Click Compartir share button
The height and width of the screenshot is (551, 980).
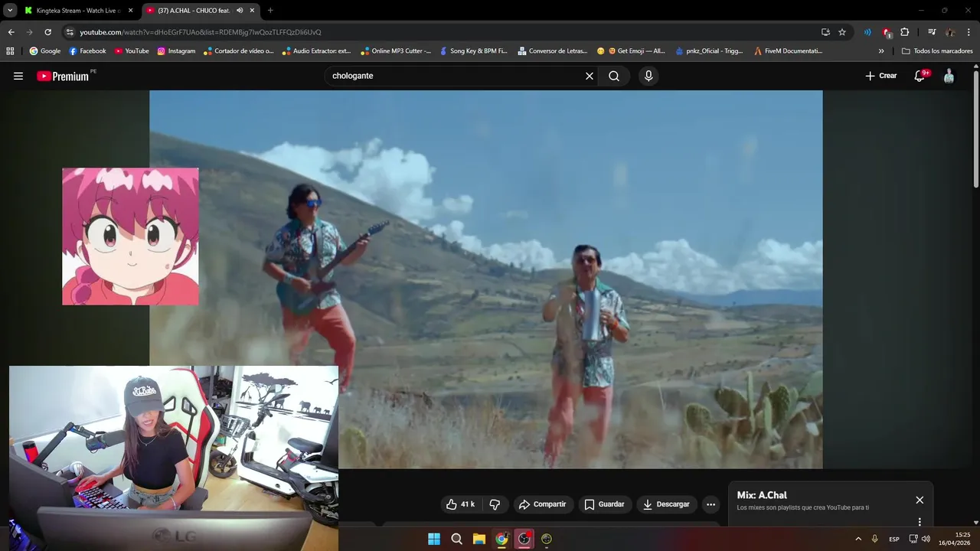point(542,504)
